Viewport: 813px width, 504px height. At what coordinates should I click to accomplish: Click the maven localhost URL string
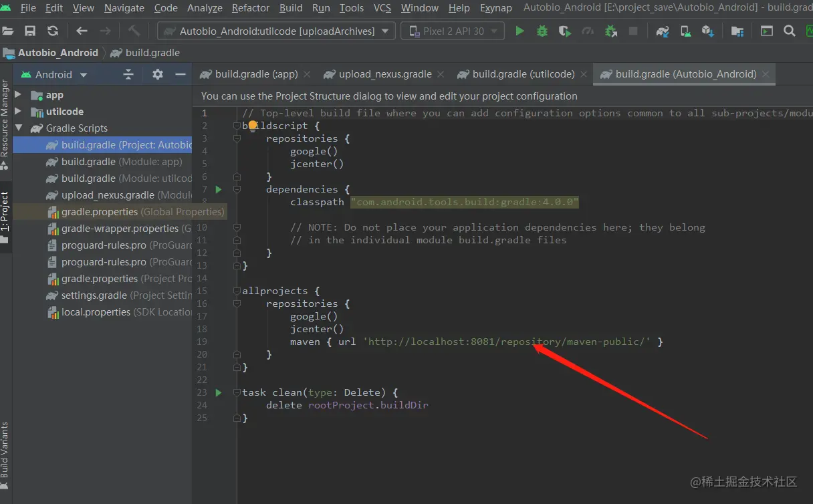pyautogui.click(x=507, y=342)
